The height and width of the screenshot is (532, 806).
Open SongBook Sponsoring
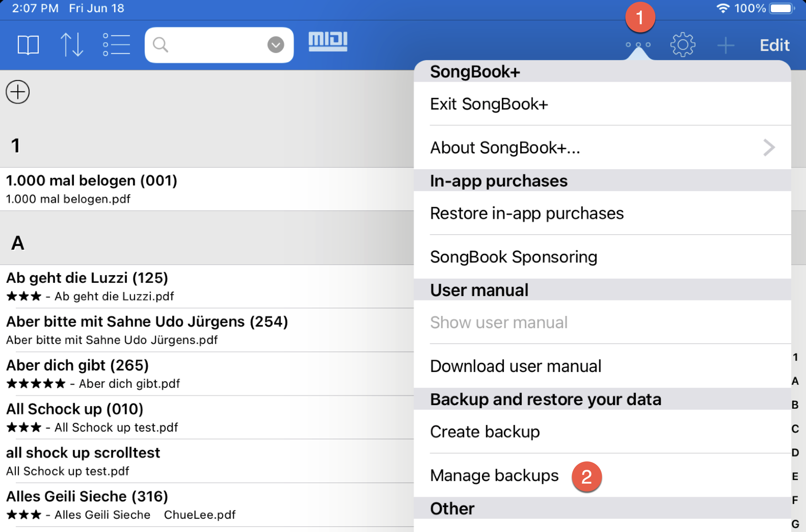click(513, 257)
